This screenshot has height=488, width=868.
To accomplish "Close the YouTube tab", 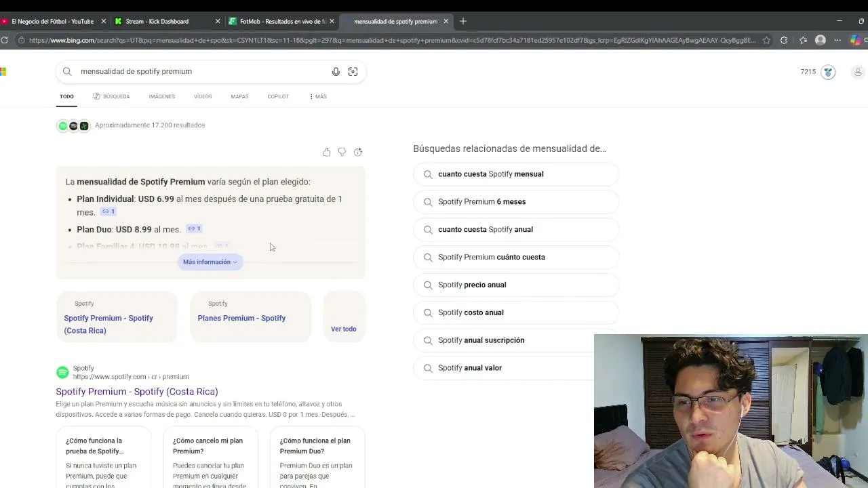I will pos(104,21).
